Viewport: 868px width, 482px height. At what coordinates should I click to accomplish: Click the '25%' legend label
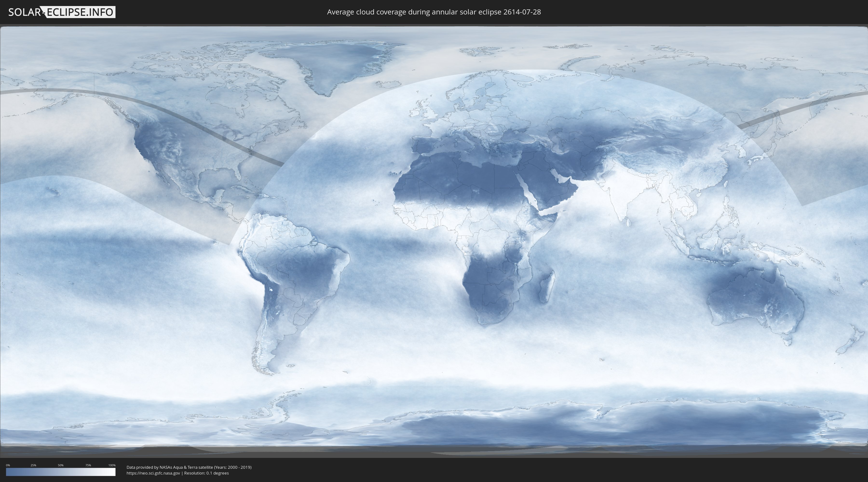pos(33,465)
